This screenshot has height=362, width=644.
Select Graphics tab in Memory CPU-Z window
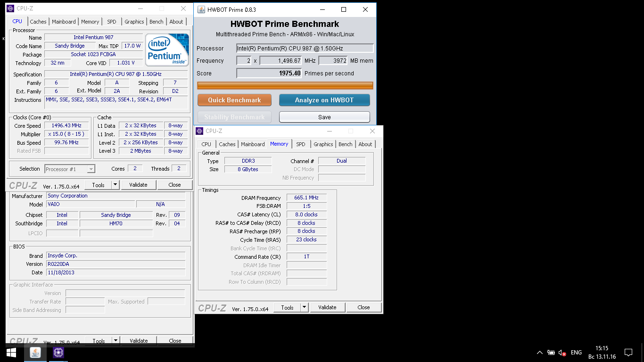[323, 144]
